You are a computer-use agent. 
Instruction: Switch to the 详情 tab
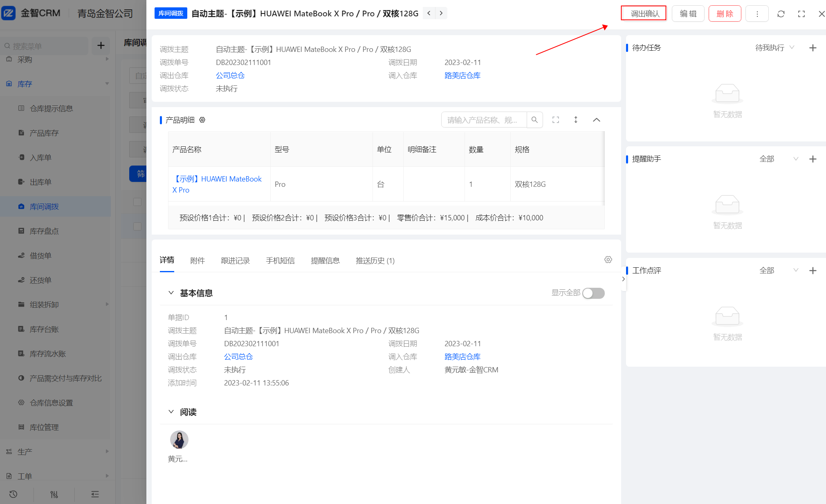click(x=167, y=260)
